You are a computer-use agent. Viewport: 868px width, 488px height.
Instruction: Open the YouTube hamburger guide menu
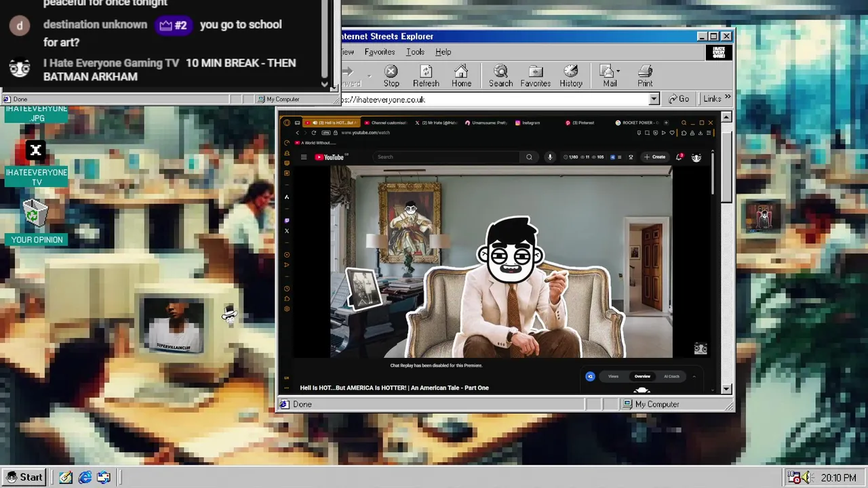(304, 157)
